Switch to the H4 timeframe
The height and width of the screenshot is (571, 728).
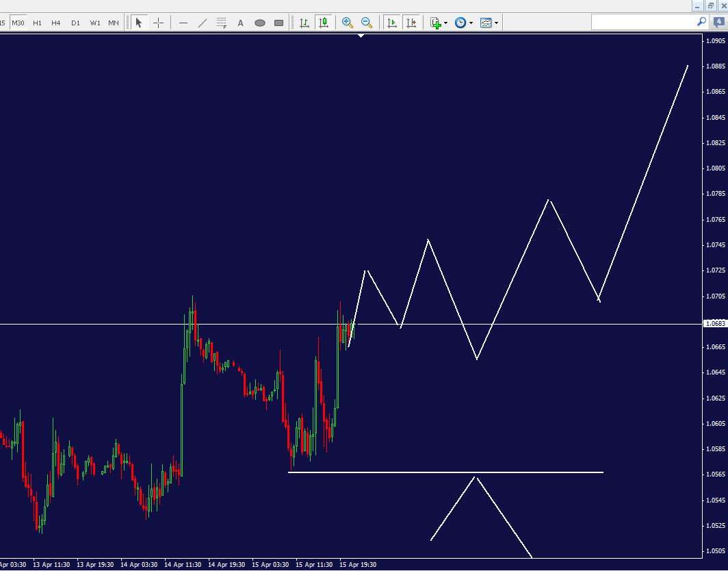click(x=56, y=23)
